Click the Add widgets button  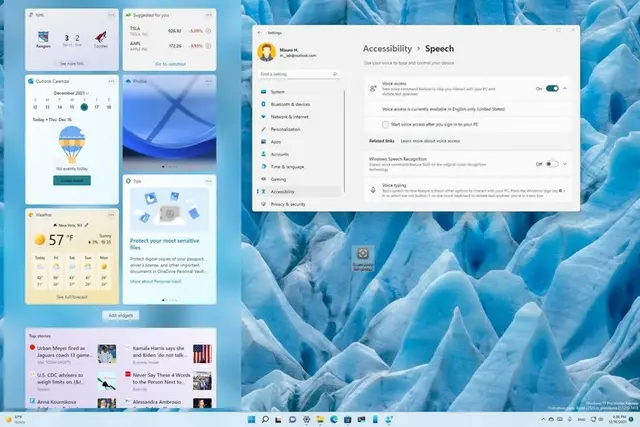[x=121, y=315]
